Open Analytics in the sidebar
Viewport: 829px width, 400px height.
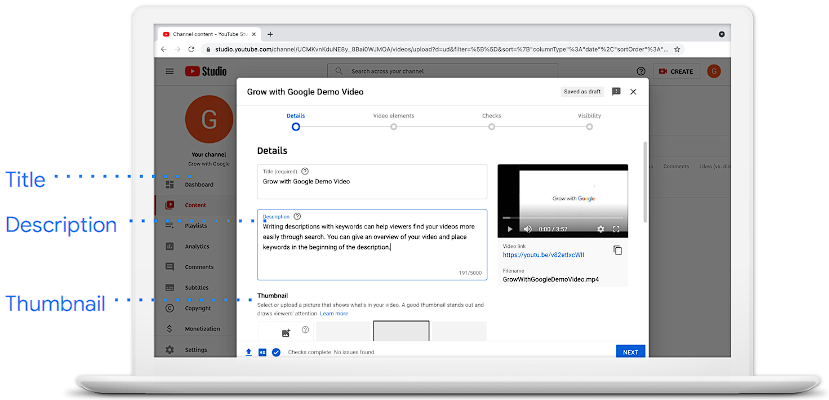point(196,246)
